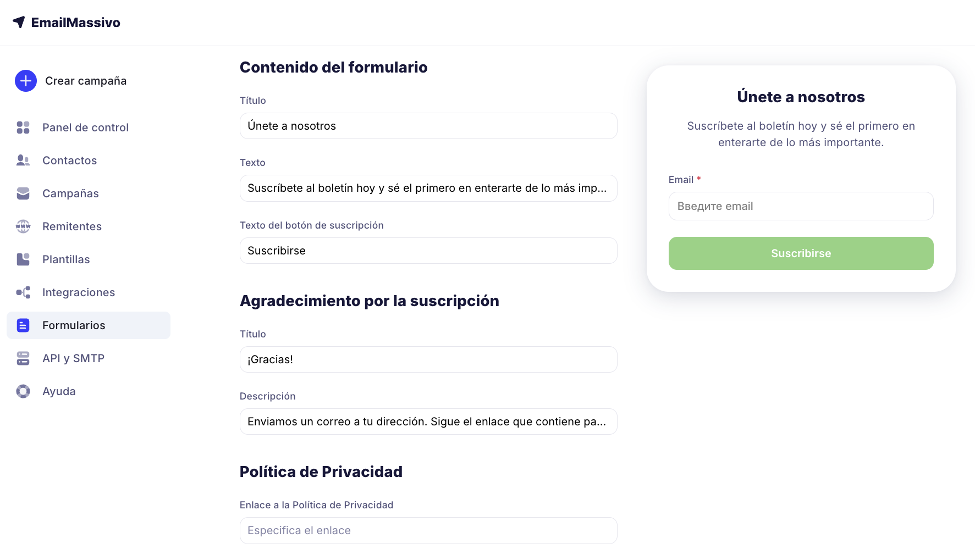Image resolution: width=975 pixels, height=560 pixels.
Task: Click the Contactos people icon
Action: tap(23, 160)
